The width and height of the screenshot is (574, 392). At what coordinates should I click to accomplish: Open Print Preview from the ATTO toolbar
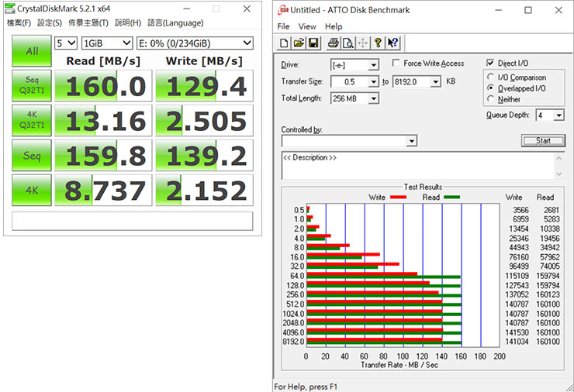click(348, 43)
